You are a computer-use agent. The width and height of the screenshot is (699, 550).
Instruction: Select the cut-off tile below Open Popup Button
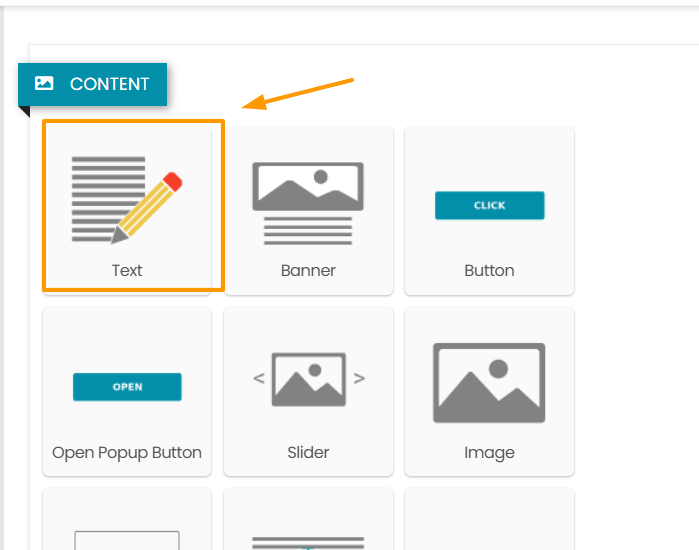click(127, 519)
